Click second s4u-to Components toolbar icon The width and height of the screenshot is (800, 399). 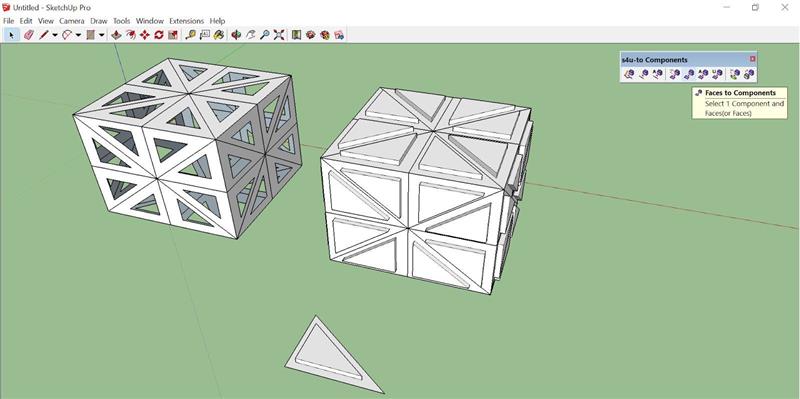point(643,74)
